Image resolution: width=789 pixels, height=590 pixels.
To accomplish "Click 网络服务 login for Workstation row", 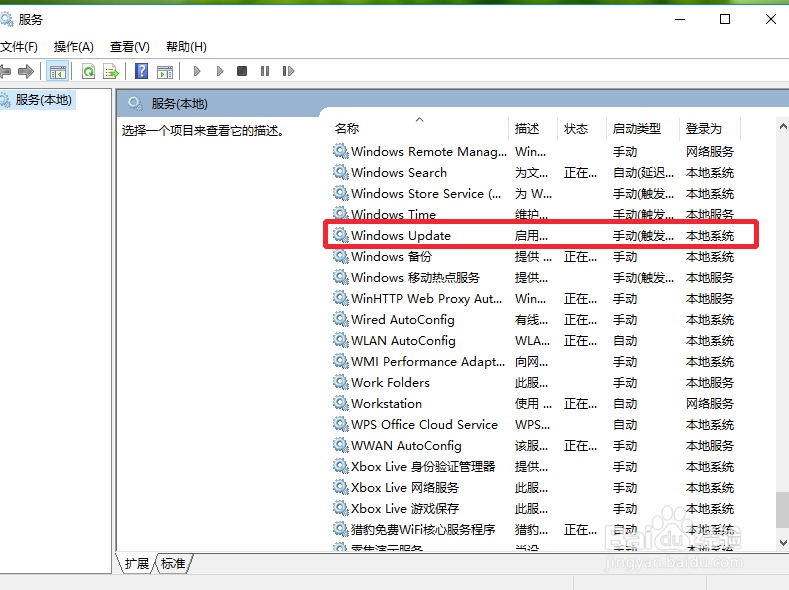I will click(x=709, y=403).
